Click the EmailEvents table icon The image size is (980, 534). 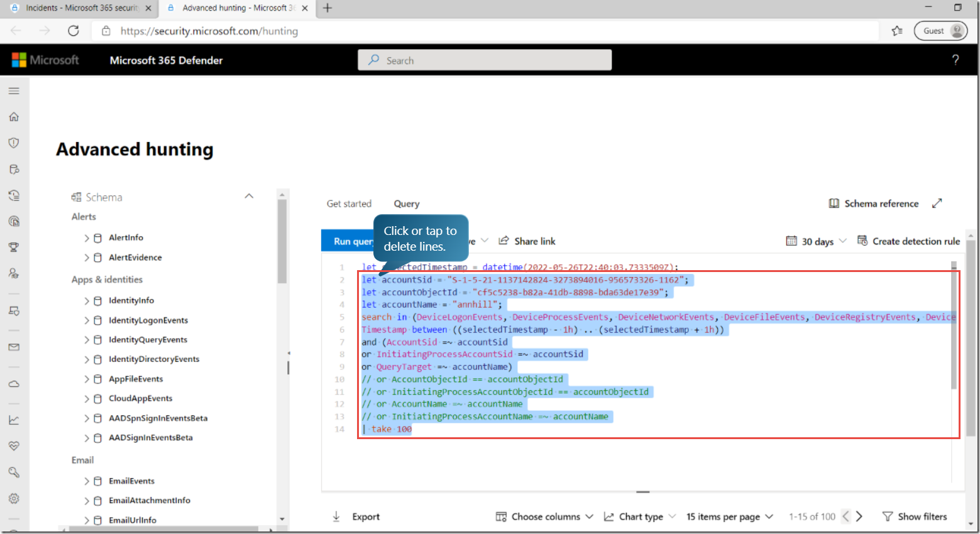[x=98, y=481]
